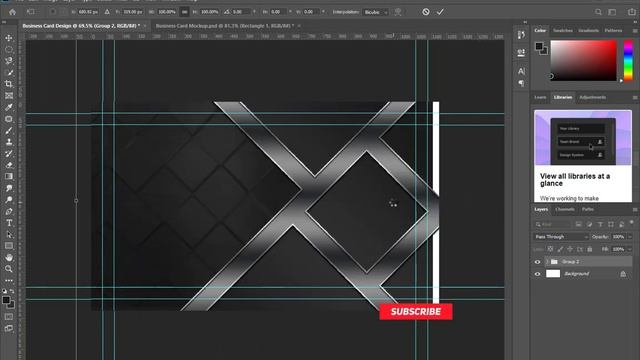Select the Magic Wand tool
This screenshot has height=360, width=640.
(9, 73)
